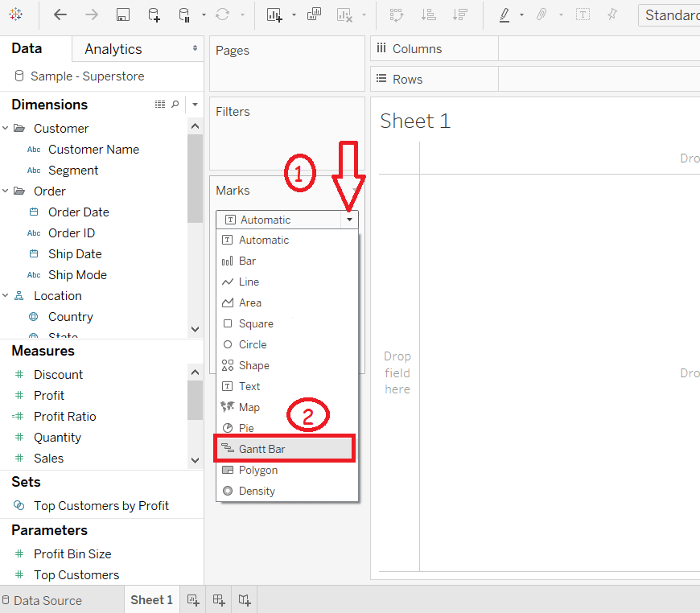Click Measures scrollbar down arrow
The image size is (700, 613).
click(195, 460)
